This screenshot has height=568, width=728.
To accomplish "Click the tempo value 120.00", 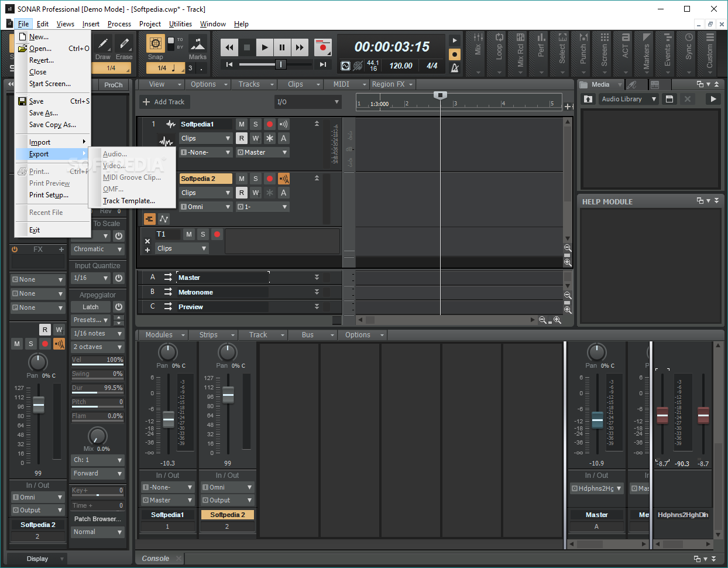I will click(x=401, y=66).
